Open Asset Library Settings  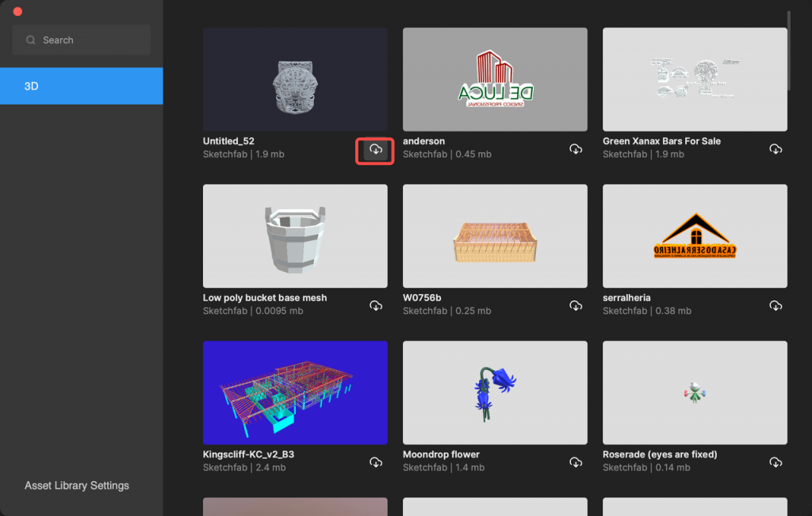tap(77, 485)
